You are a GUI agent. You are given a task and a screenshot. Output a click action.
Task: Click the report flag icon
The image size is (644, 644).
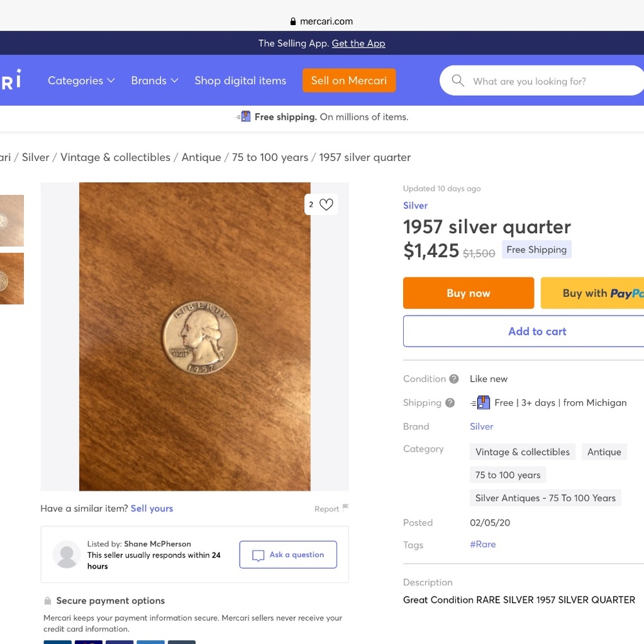coord(345,507)
